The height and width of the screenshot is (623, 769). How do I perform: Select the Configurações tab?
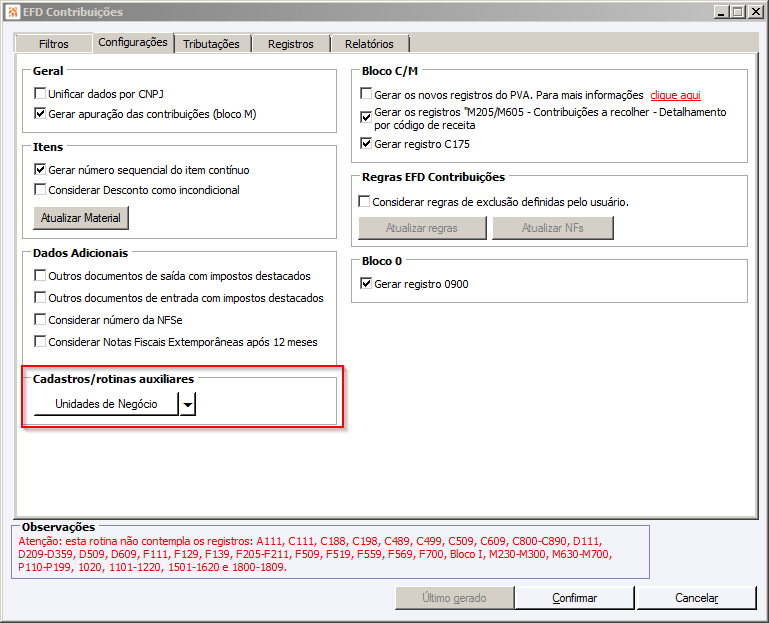coord(132,42)
